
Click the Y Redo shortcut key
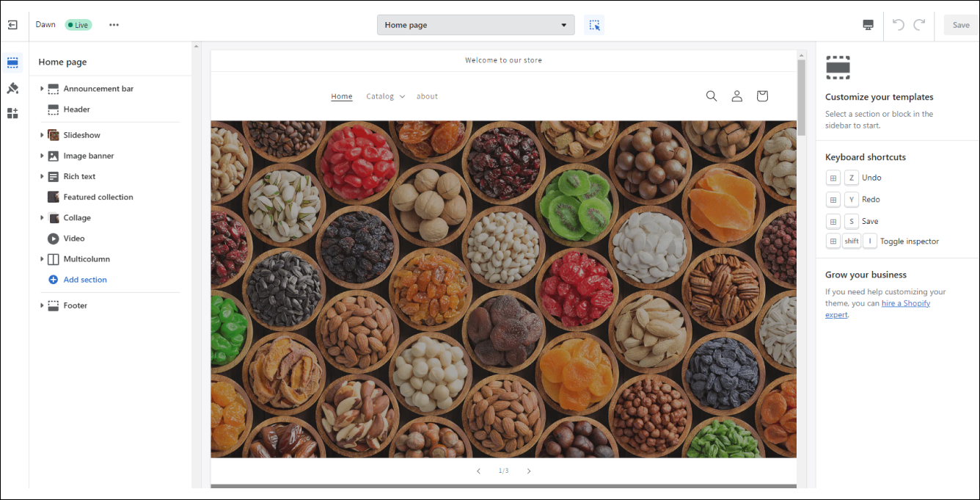coord(851,200)
